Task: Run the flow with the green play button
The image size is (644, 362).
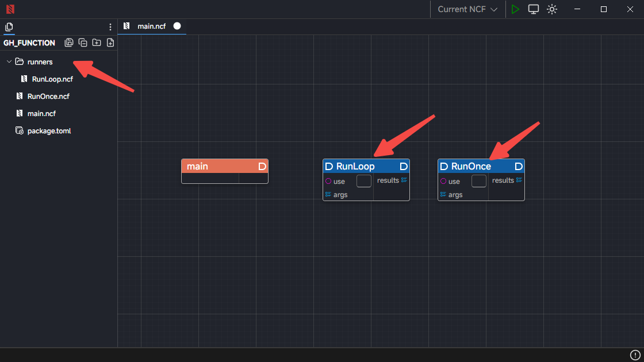Action: coord(515,9)
